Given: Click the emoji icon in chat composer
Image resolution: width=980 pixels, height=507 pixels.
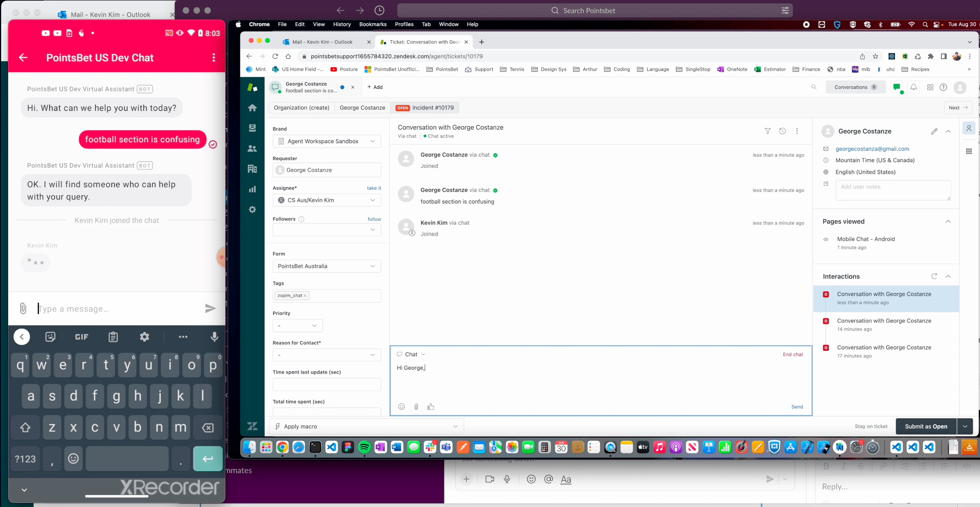Looking at the screenshot, I should click(x=401, y=406).
